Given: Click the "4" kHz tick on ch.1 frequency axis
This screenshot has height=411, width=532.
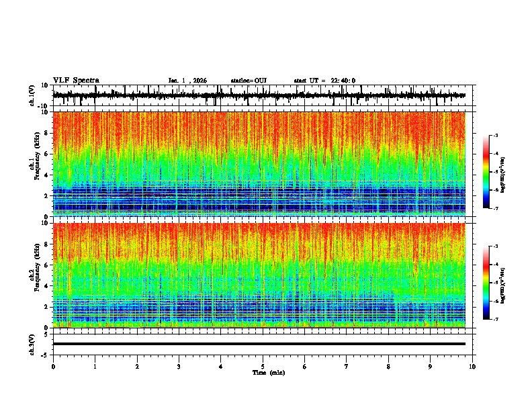Looking at the screenshot, I should [x=47, y=175].
